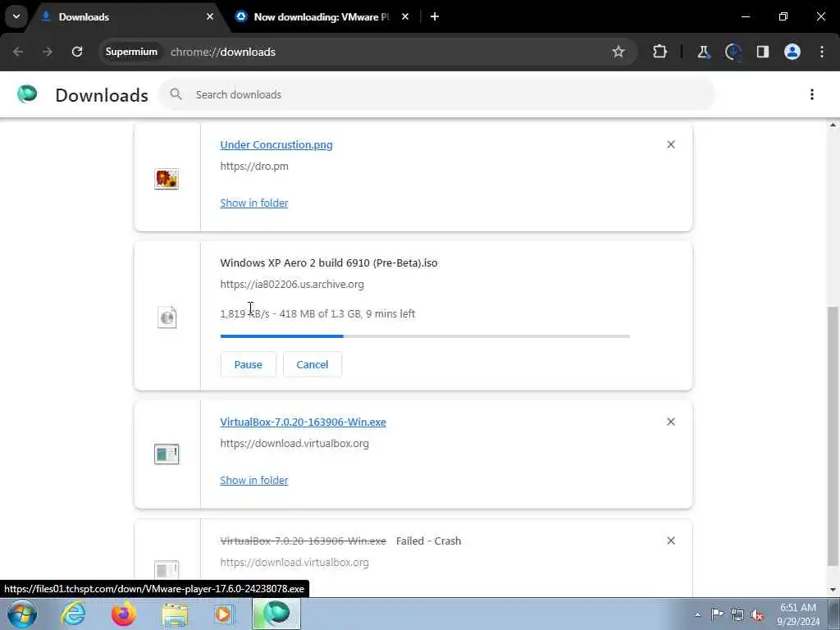The height and width of the screenshot is (630, 840).
Task: Close the Now downloading VMware tab
Action: point(405,16)
